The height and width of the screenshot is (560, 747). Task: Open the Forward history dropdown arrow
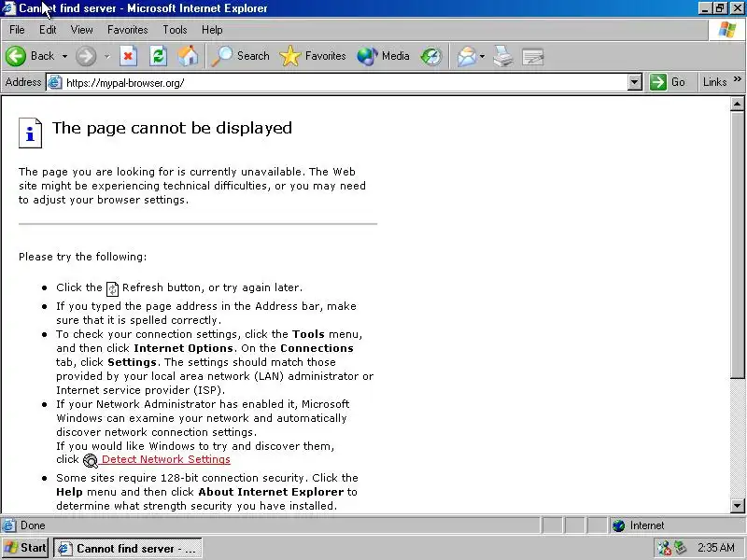(107, 57)
